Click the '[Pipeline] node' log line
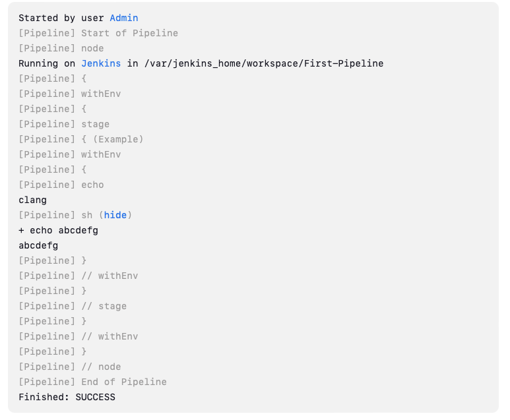The image size is (510, 420). pos(61,48)
